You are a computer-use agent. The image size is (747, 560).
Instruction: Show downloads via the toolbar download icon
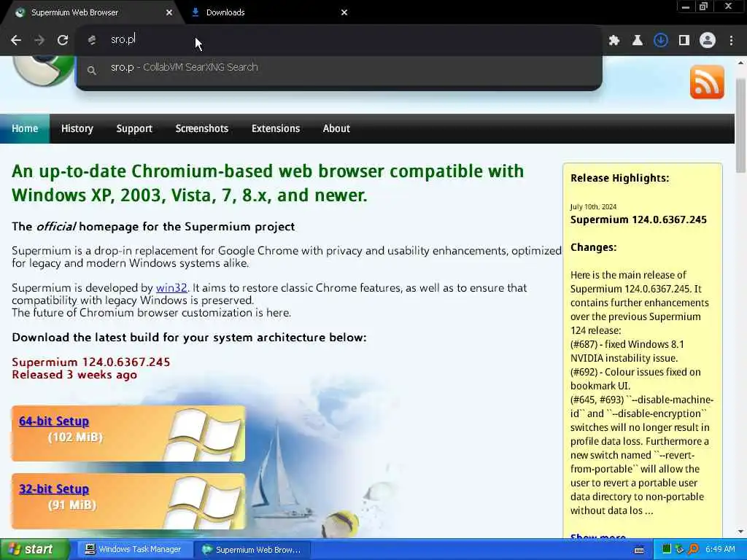[660, 41]
